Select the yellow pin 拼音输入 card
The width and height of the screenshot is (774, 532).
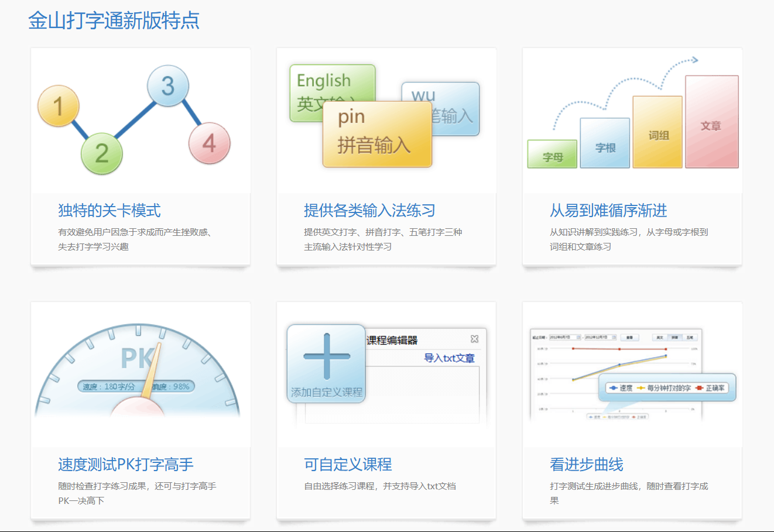377,134
